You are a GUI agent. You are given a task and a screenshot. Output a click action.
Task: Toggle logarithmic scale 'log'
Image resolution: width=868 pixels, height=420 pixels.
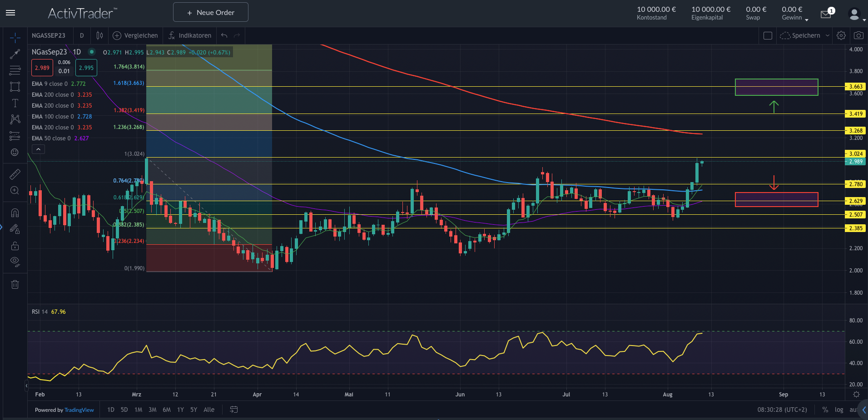pos(839,410)
